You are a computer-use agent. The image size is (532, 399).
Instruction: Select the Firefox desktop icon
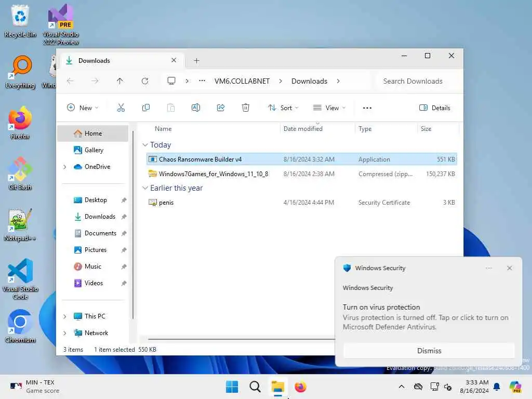20,123
